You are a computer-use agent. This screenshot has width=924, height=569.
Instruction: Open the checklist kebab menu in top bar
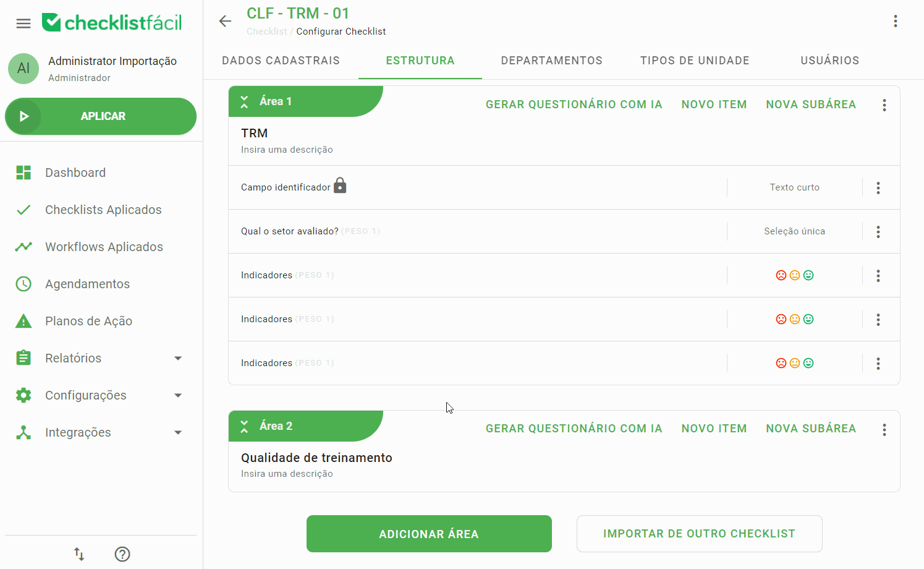tap(895, 20)
